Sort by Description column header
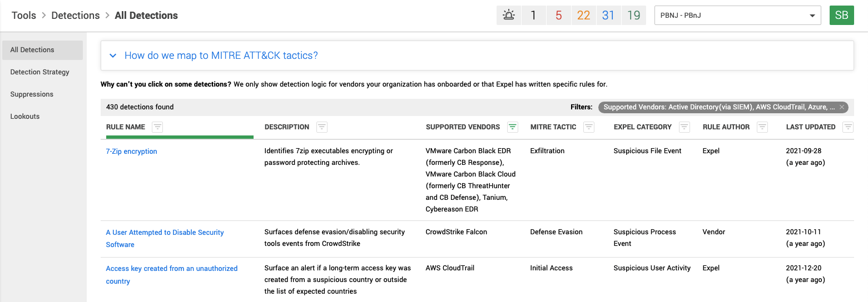868x302 pixels. [287, 127]
